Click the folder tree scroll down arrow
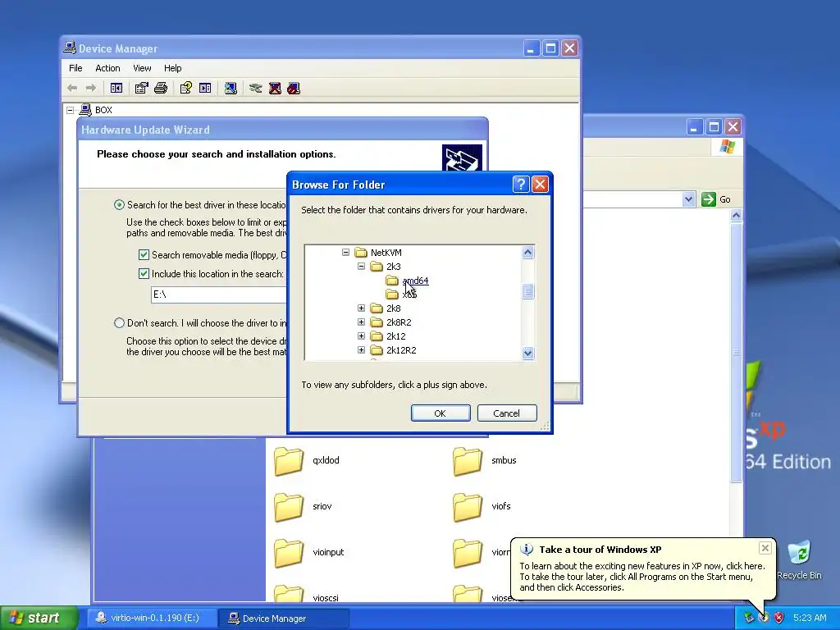This screenshot has width=840, height=630. 527,353
